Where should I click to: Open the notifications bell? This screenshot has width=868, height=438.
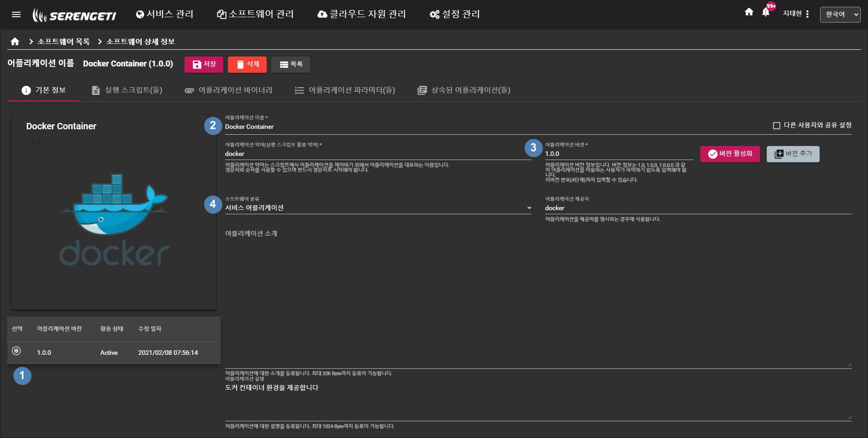[x=766, y=12]
